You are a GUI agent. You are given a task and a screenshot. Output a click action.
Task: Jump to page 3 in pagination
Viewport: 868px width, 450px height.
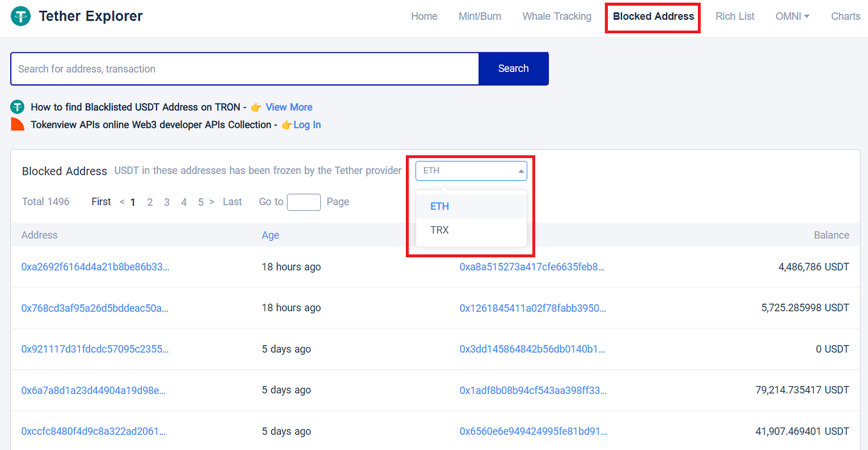(x=166, y=201)
